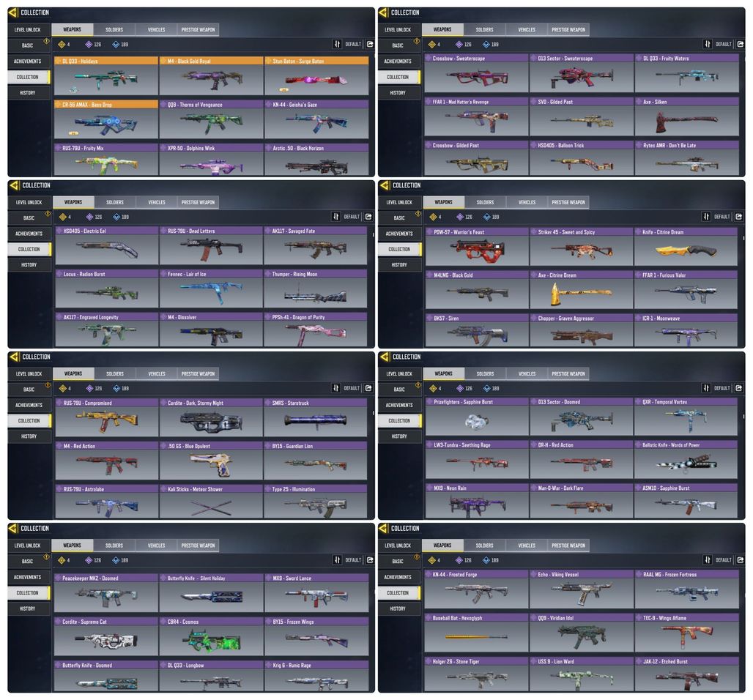Select Axe - Citrine Dream card
Viewport: 753px width, 700px height.
581,290
